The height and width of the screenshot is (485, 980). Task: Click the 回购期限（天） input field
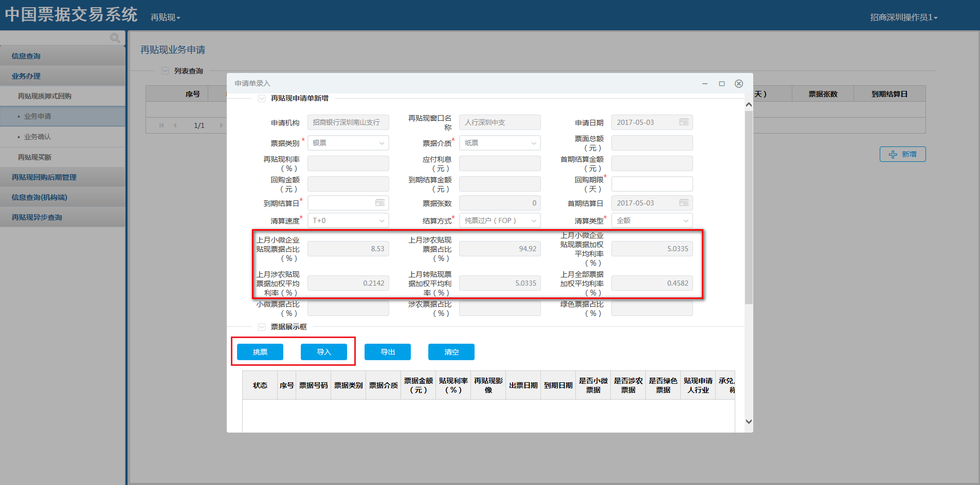click(652, 184)
